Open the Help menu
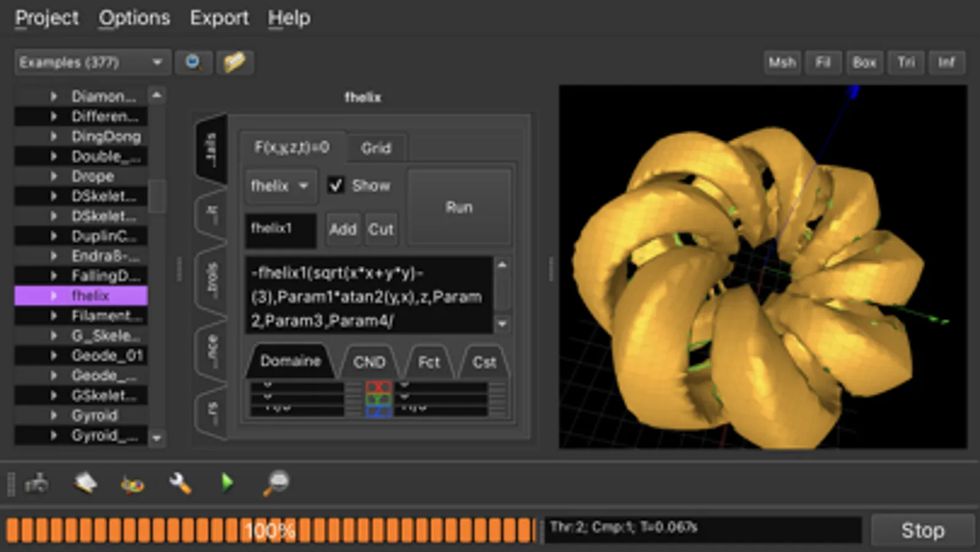This screenshot has height=552, width=980. tap(289, 18)
